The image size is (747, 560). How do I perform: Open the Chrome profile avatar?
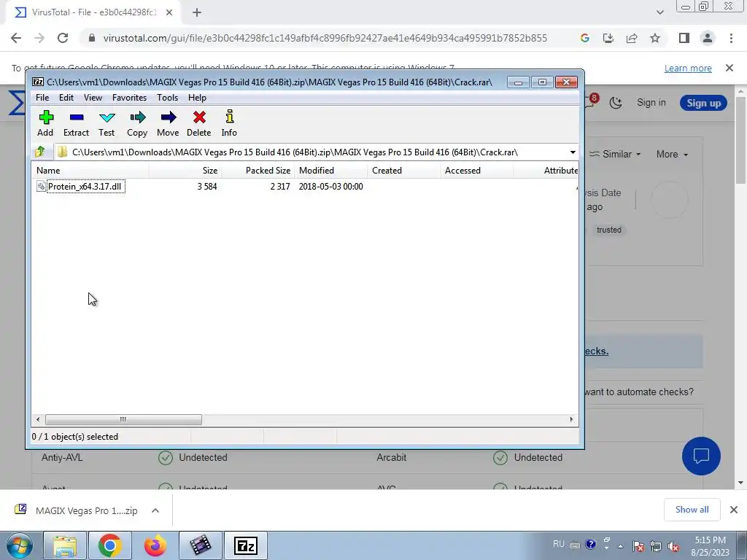point(708,38)
